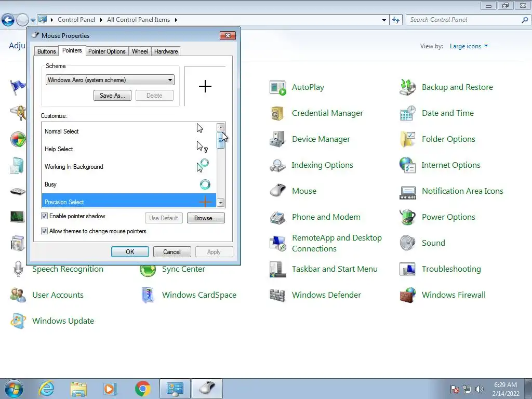Toggle Enable pointer shadow checkbox

tap(44, 216)
